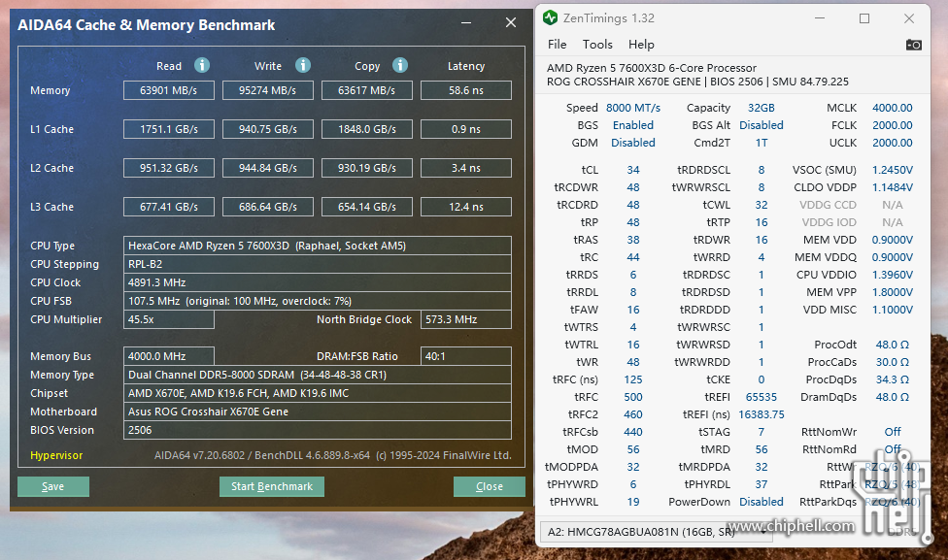
Task: Click the CPU Type field showing Ryzen 5 7600X3D
Action: point(318,246)
